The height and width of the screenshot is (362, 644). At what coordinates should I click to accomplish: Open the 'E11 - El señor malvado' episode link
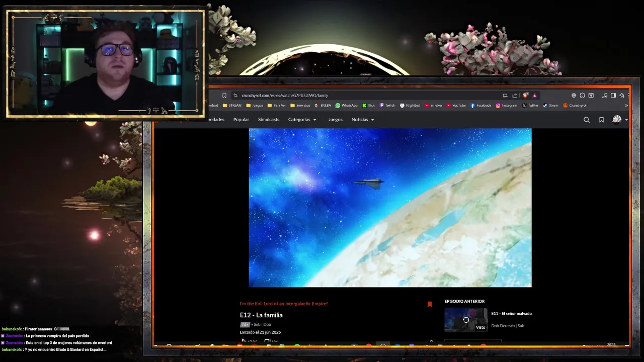(x=512, y=314)
